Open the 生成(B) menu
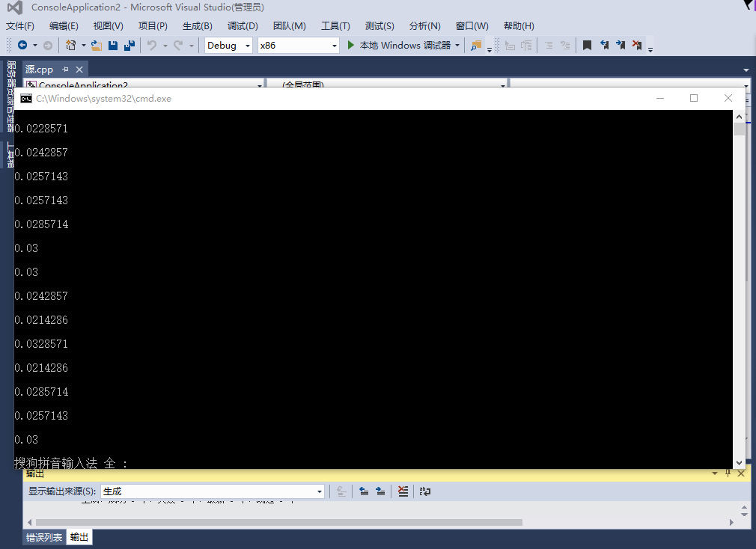The image size is (756, 549). tap(197, 26)
